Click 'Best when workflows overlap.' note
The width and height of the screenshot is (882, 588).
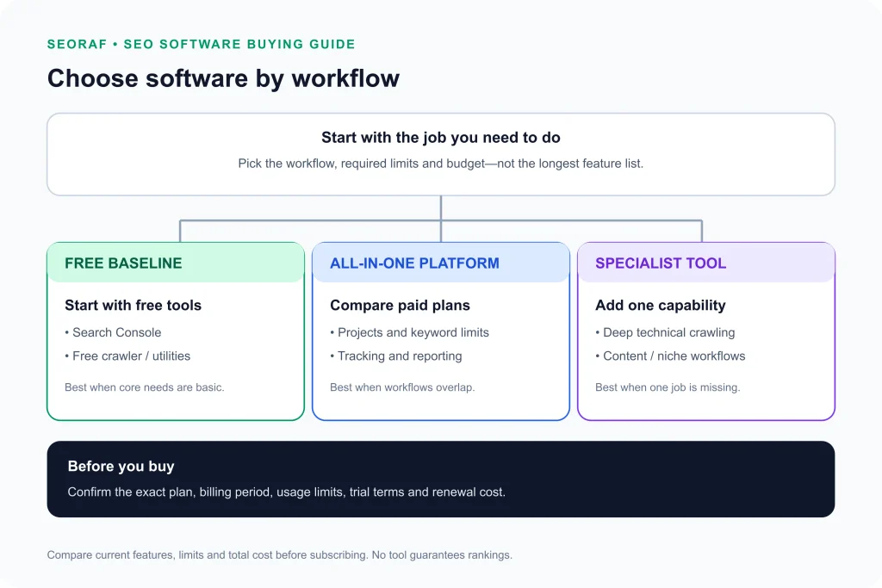[402, 387]
